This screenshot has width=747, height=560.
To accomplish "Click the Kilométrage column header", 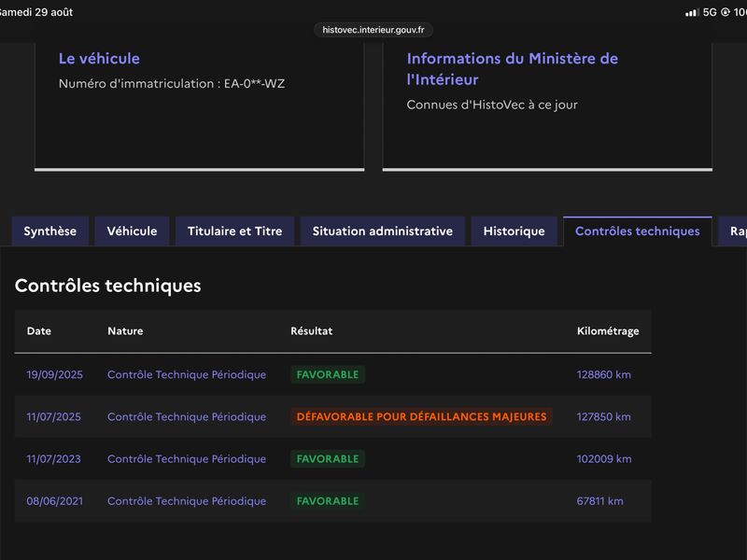I will 608,331.
